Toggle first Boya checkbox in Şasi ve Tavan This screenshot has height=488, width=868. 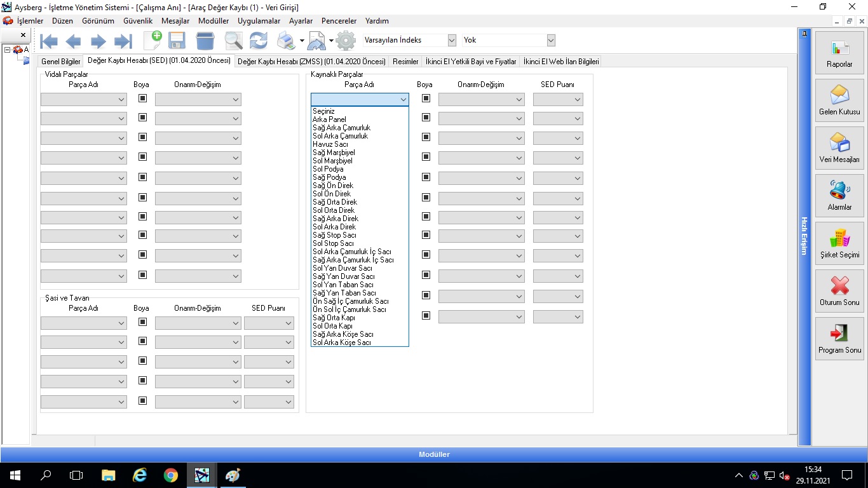click(x=142, y=322)
